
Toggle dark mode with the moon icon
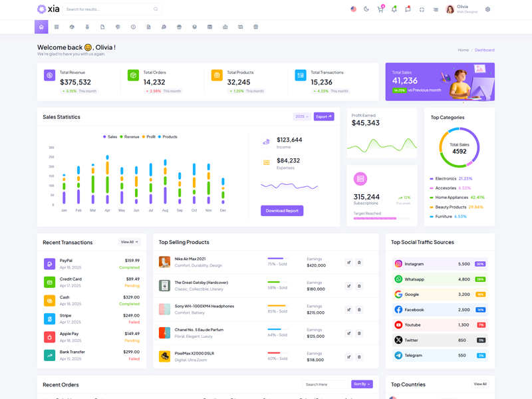click(x=366, y=9)
